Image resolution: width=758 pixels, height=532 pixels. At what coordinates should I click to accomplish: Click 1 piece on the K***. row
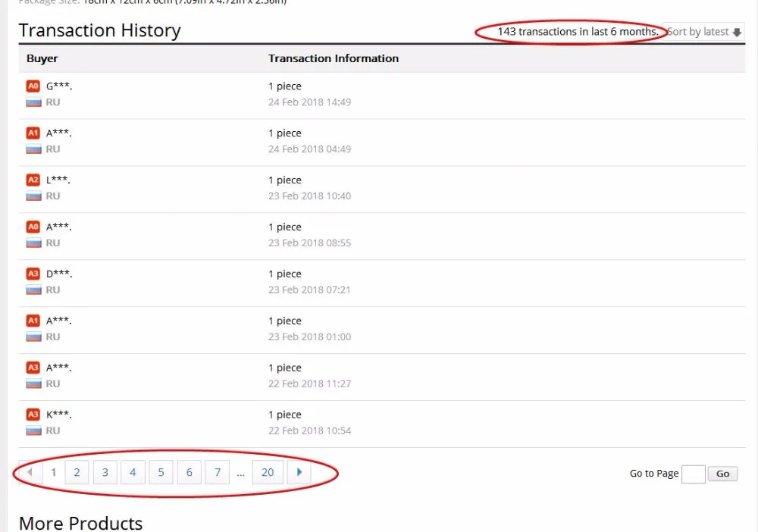click(x=285, y=414)
